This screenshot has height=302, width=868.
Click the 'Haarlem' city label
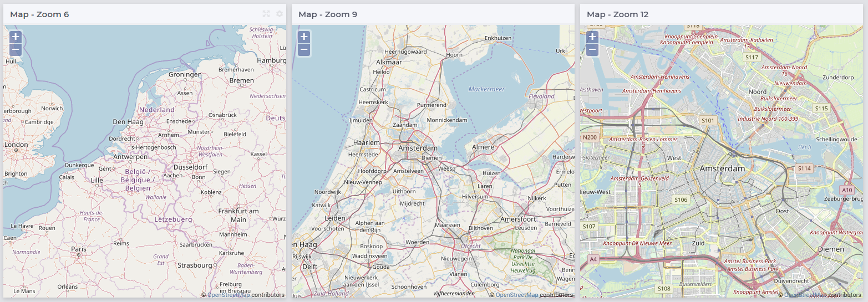(x=366, y=142)
